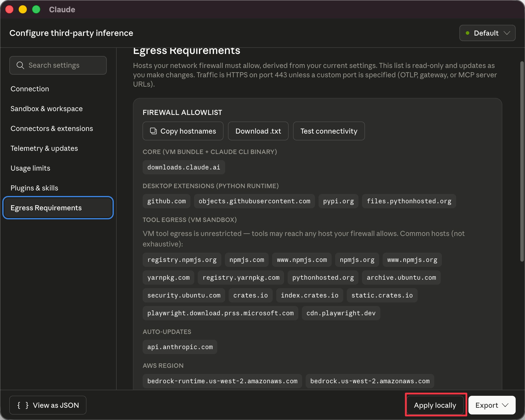
Task: Click archive.ubuntu.com chip
Action: click(401, 277)
